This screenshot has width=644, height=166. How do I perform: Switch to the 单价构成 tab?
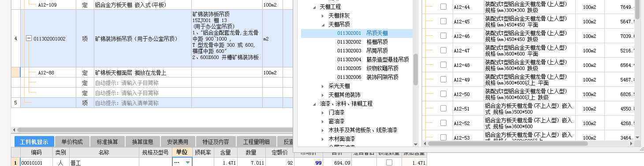(x=72, y=142)
